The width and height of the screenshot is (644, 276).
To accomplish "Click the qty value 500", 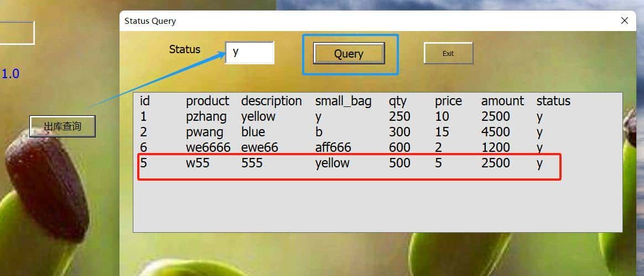I will [x=399, y=163].
